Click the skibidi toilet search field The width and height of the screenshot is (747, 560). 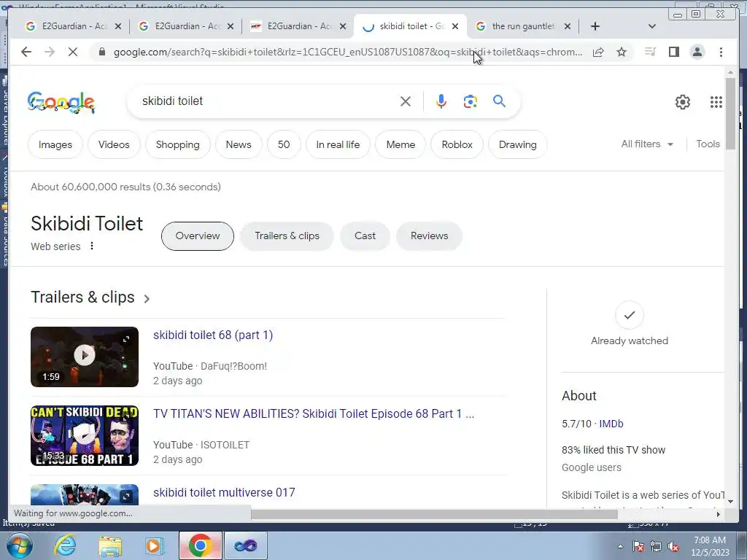coord(267,101)
